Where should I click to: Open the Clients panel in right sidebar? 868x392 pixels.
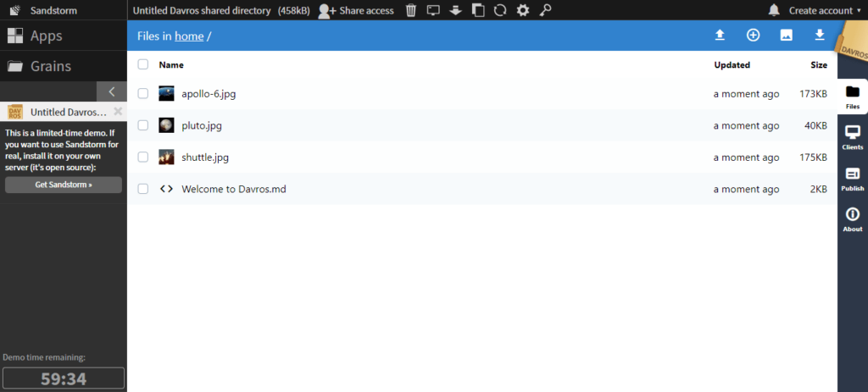853,138
